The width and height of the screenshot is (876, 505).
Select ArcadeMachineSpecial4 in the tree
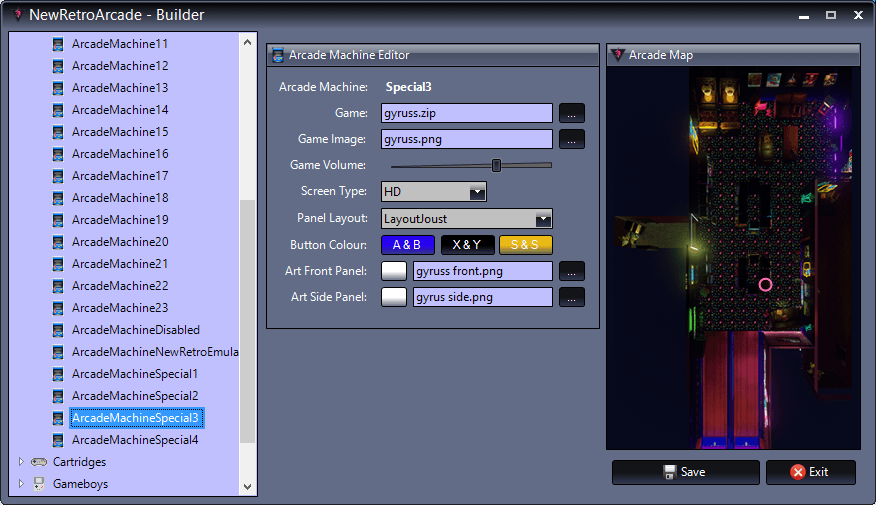click(x=135, y=440)
